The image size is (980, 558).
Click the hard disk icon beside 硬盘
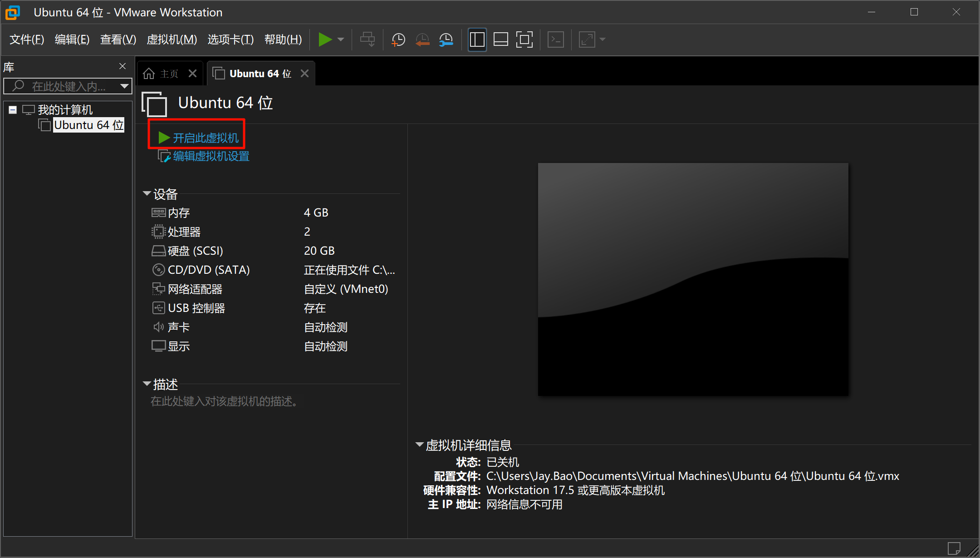pos(158,251)
